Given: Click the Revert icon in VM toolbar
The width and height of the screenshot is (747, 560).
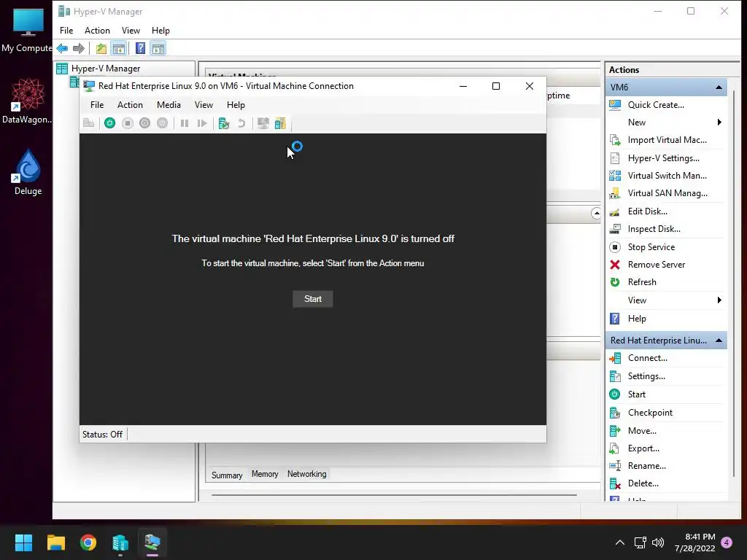Looking at the screenshot, I should [241, 123].
